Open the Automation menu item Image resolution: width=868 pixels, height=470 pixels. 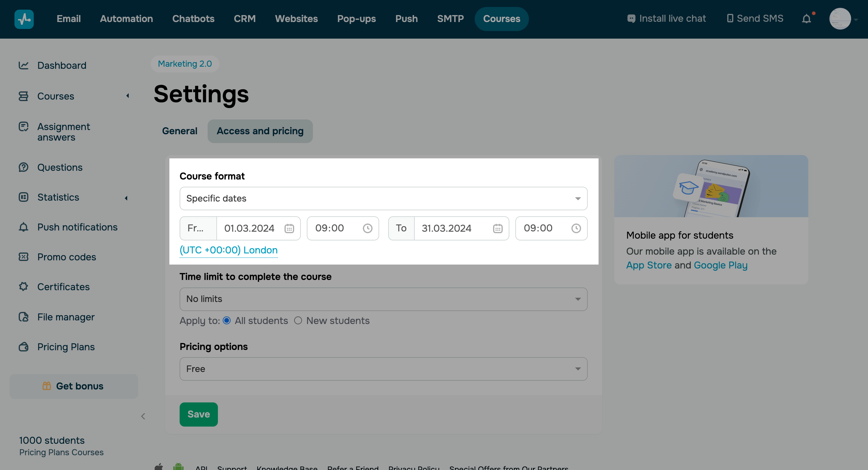pyautogui.click(x=126, y=18)
